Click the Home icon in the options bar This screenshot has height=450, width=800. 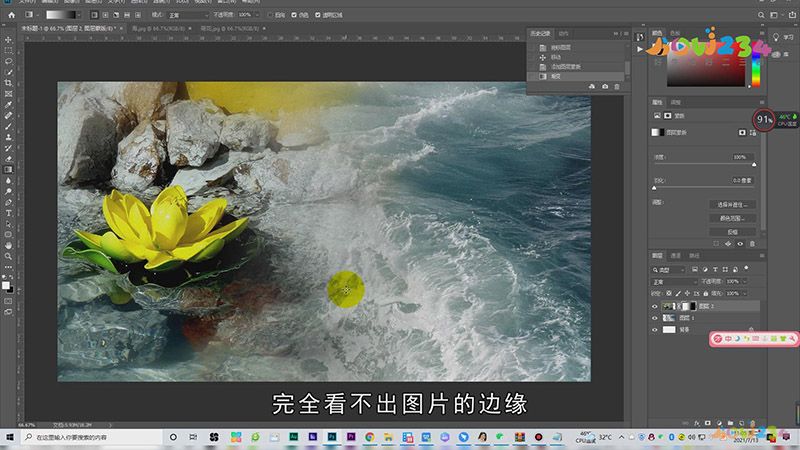click(x=11, y=15)
